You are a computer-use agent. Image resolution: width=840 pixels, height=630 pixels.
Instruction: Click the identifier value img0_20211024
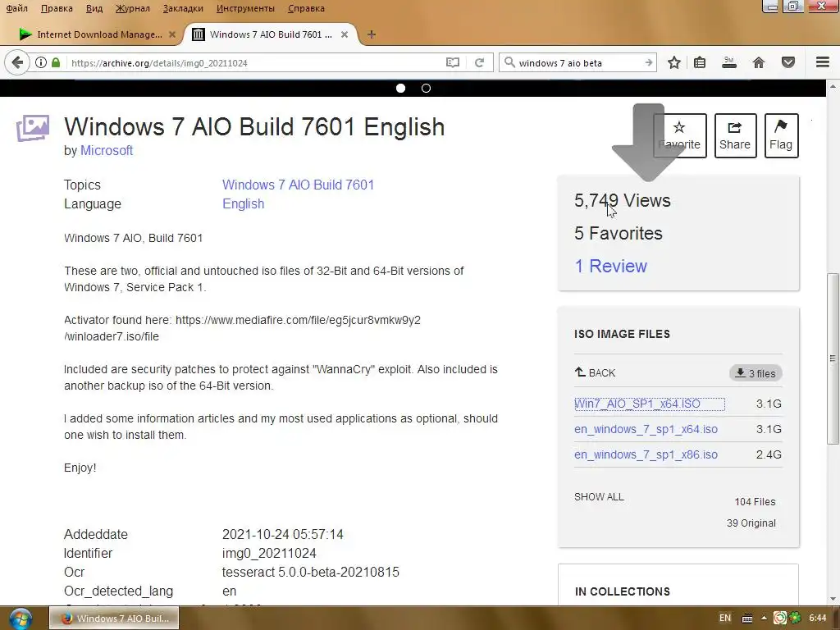[269, 554]
